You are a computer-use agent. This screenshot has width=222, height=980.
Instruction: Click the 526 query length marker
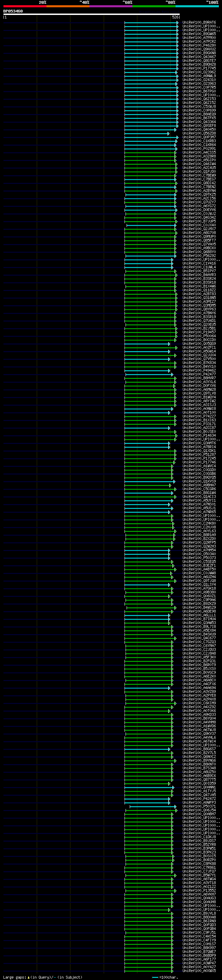[x=175, y=17]
